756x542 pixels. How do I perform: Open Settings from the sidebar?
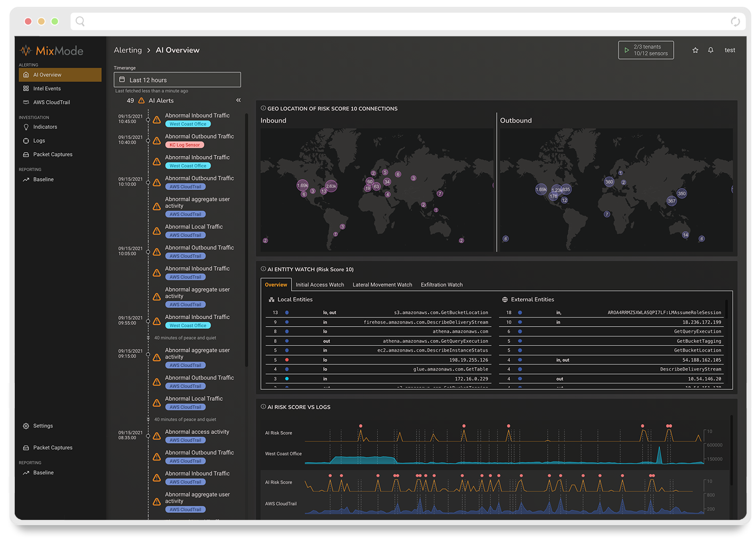pos(43,426)
